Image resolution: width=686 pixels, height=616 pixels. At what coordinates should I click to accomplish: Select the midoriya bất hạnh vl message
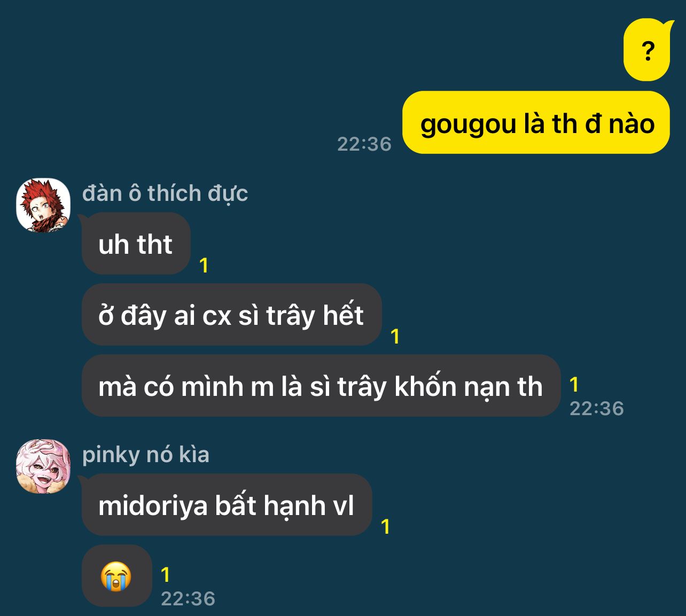coord(227,505)
